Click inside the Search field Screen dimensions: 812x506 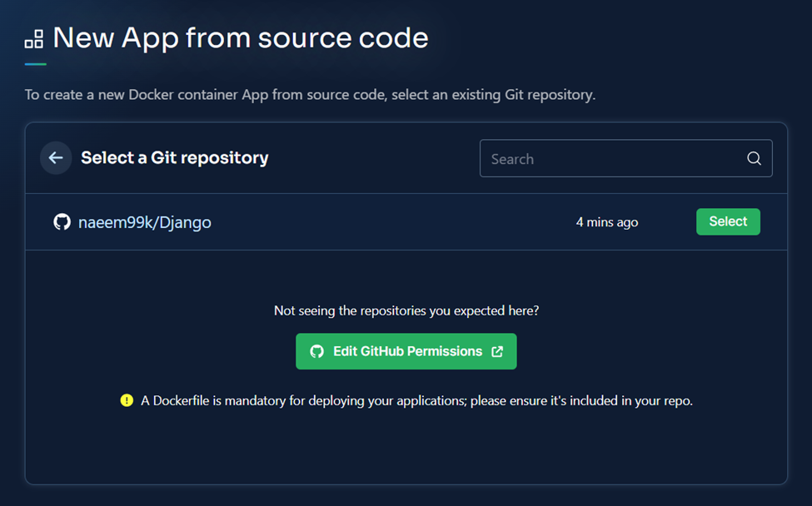[583, 158]
